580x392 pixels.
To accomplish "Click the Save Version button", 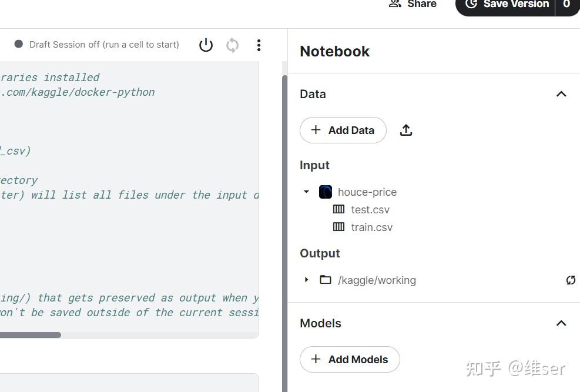I will click(508, 5).
